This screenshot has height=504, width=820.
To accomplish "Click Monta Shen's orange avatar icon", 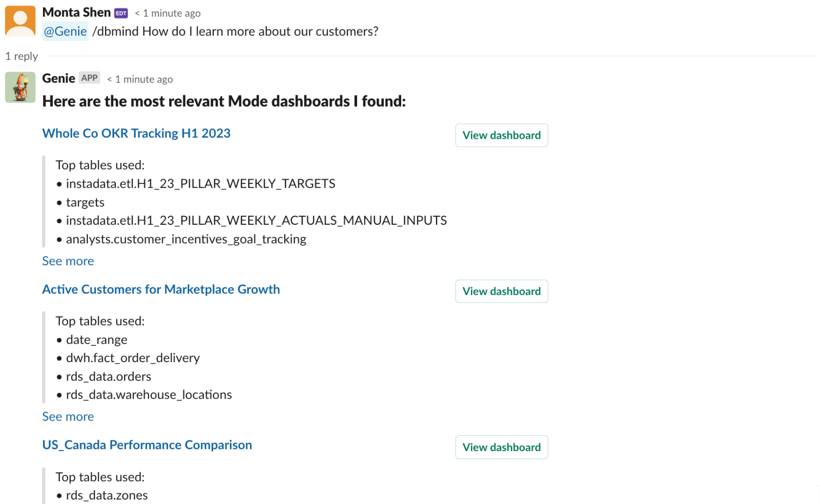I will (x=20, y=21).
